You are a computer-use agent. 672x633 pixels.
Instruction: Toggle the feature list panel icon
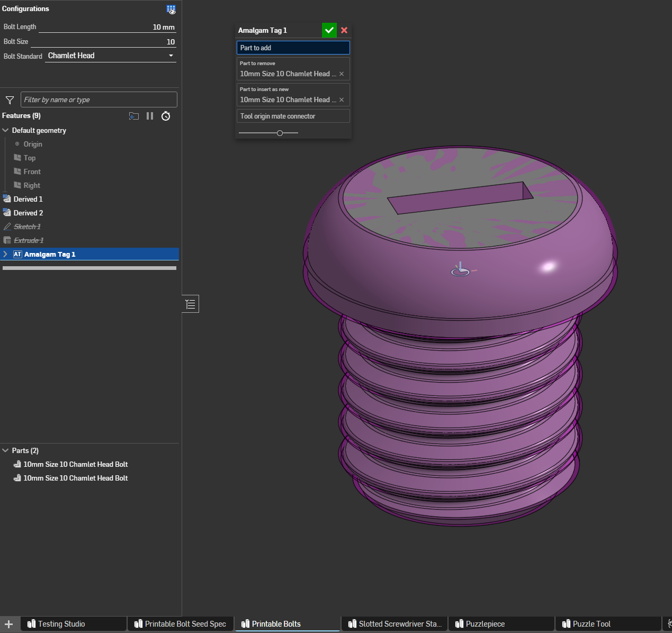click(x=191, y=304)
